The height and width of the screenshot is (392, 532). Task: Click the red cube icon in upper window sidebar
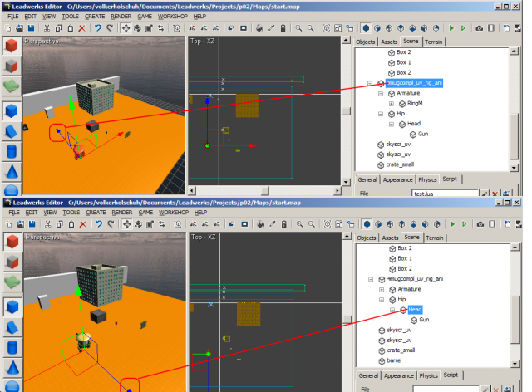(12, 46)
